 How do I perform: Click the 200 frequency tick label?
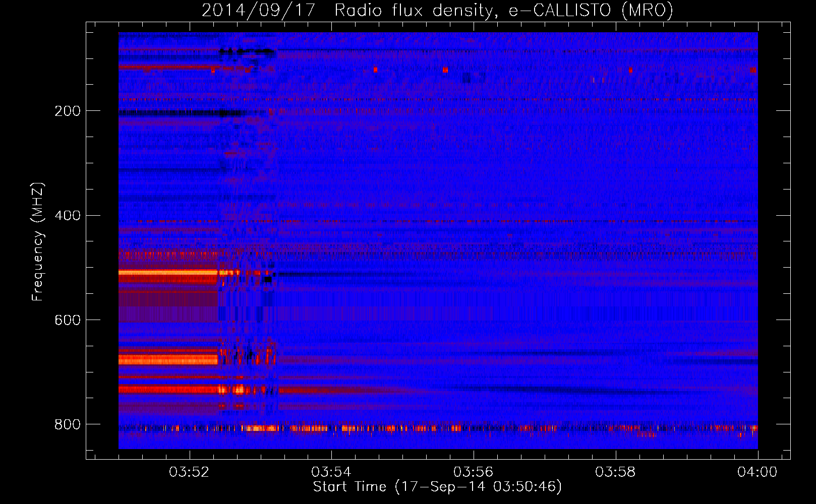click(68, 111)
